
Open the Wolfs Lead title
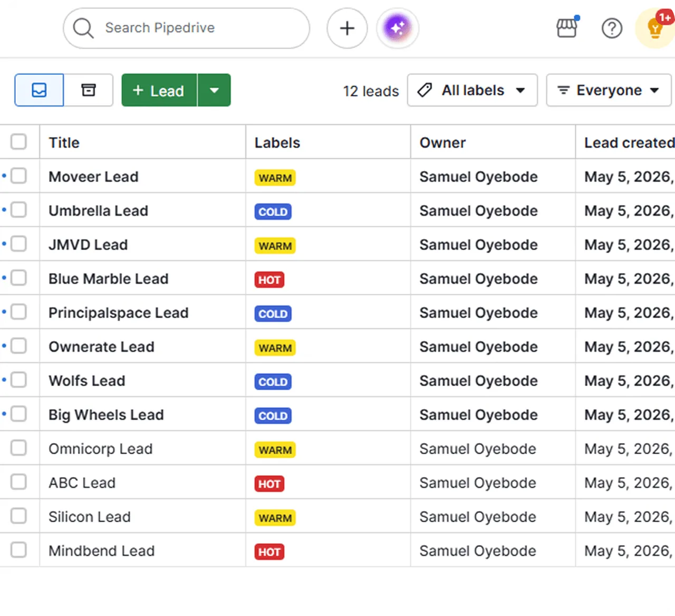pyautogui.click(x=87, y=381)
